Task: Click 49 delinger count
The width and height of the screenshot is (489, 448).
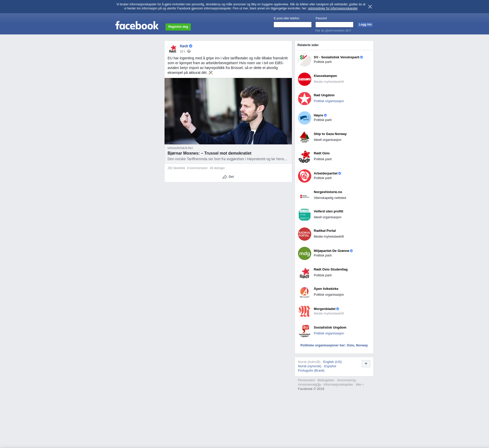Action: click(x=217, y=168)
